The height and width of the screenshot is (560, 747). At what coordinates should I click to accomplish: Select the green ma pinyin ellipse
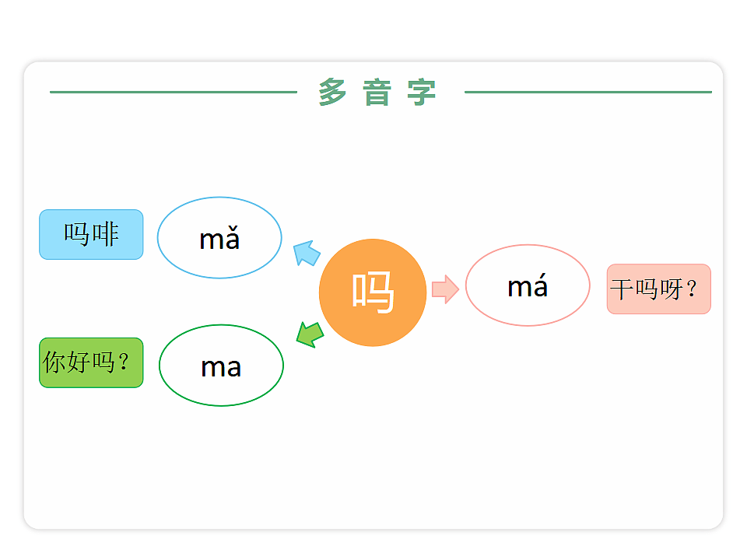(x=221, y=366)
